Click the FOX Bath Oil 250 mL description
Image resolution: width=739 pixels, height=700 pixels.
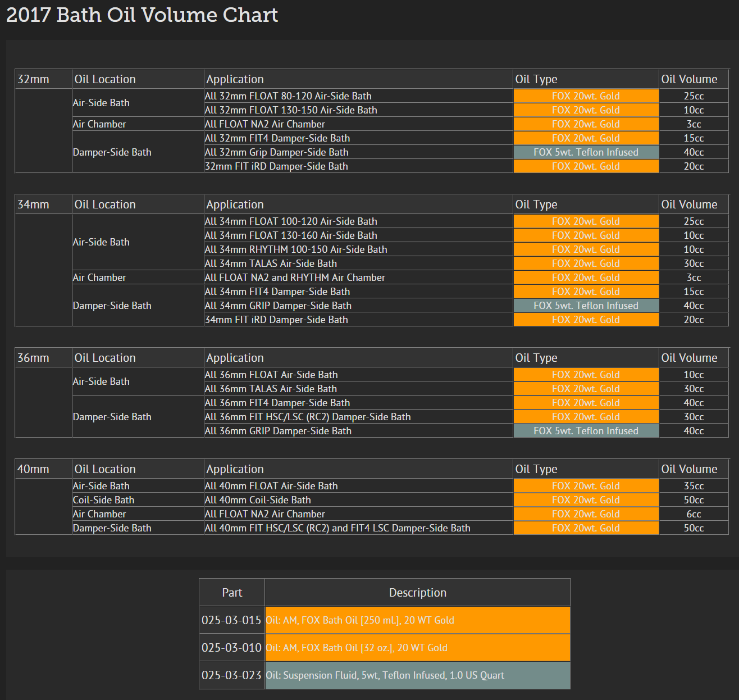pos(360,620)
